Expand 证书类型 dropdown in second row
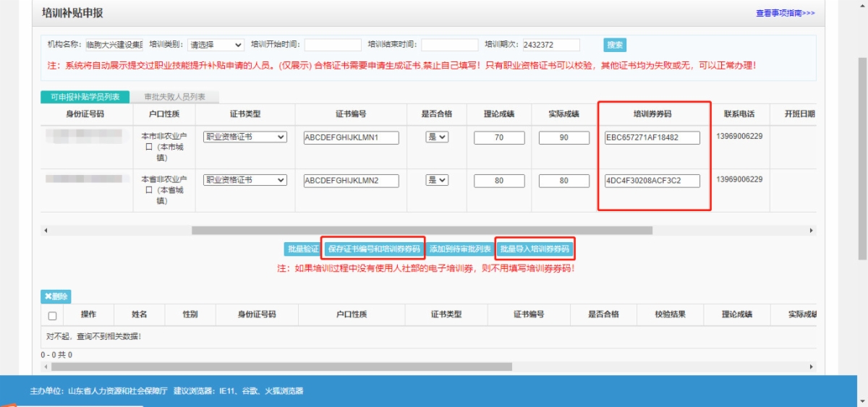The image size is (868, 407). 244,181
